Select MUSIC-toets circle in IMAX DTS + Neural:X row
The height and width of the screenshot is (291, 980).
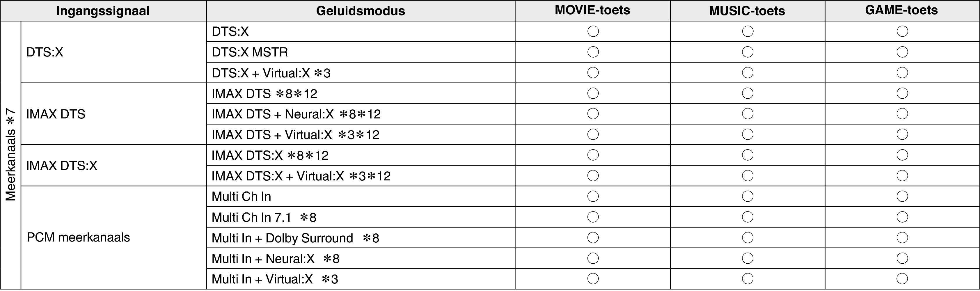pos(747,114)
